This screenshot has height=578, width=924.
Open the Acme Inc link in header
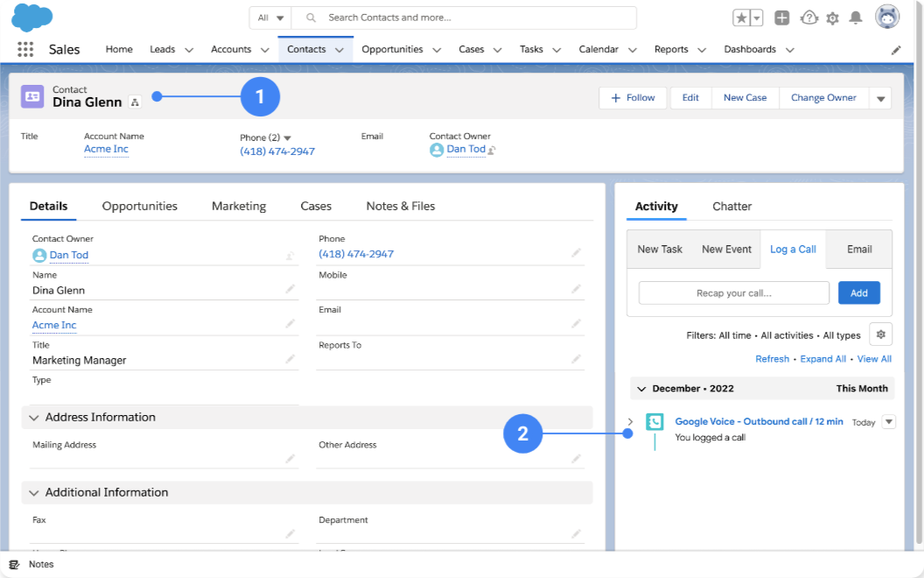click(106, 149)
